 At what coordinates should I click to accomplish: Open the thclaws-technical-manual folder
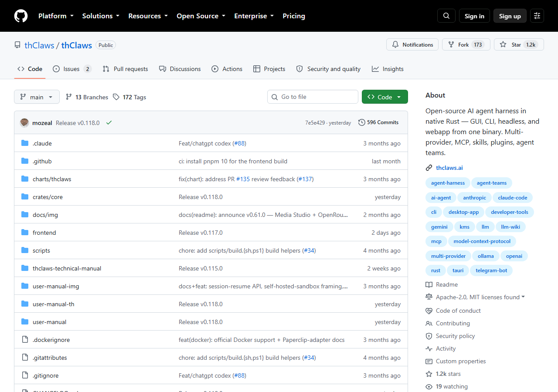[67, 268]
